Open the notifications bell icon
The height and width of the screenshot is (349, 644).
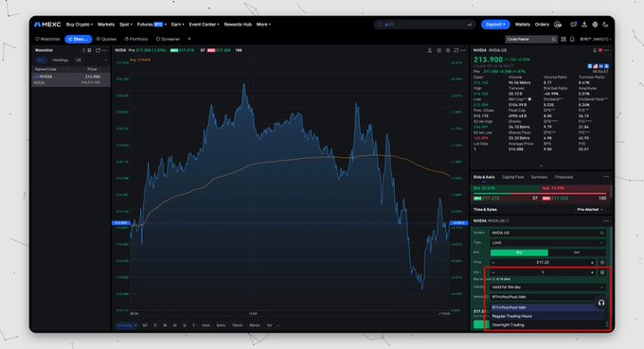[572, 39]
